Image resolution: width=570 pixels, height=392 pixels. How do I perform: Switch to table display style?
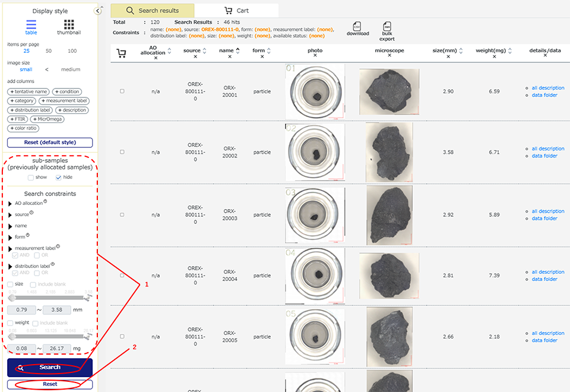point(31,26)
